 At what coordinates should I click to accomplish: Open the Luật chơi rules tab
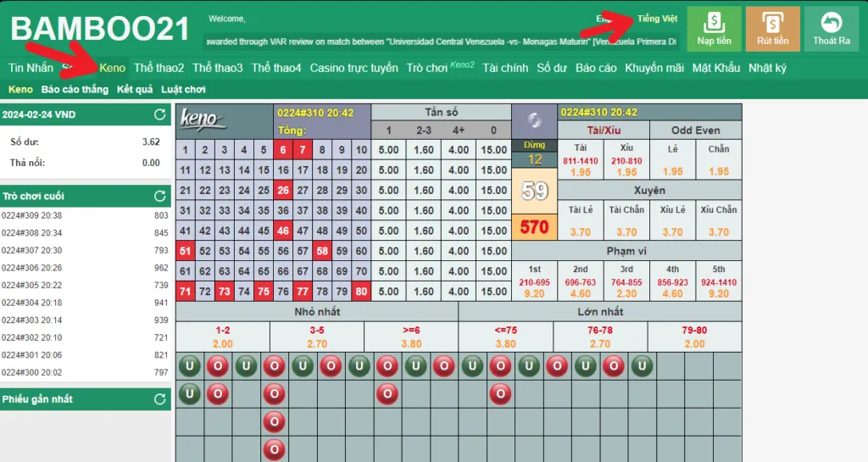click(x=183, y=89)
